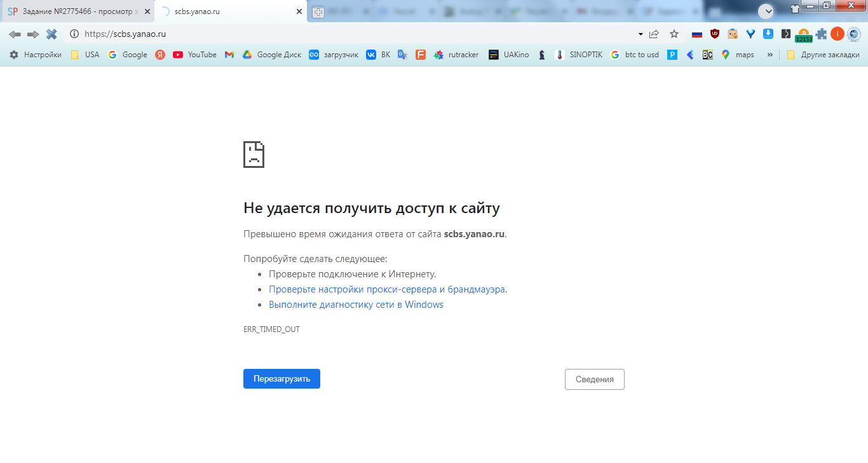Open the Google Диск bookmark
The image size is (868, 463).
[x=272, y=55]
